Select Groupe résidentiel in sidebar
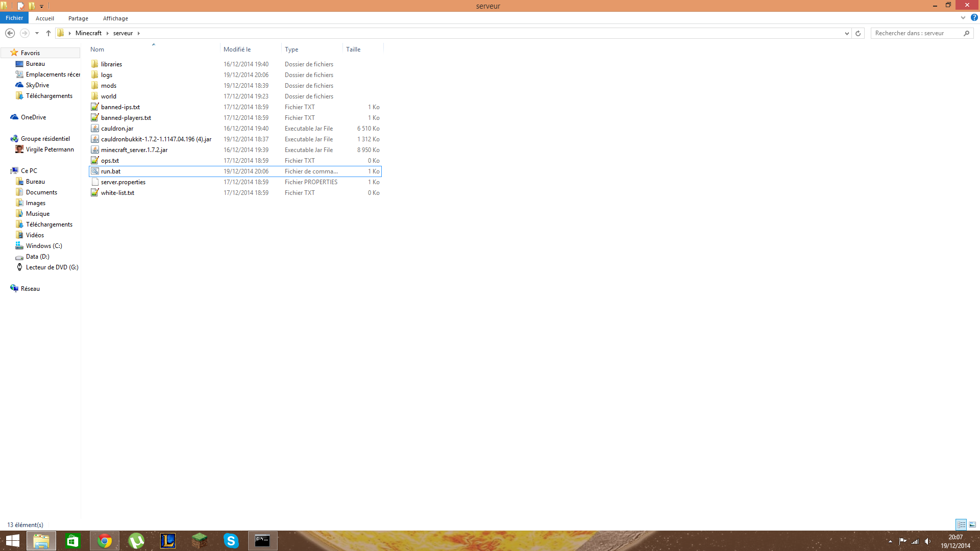Image resolution: width=980 pixels, height=551 pixels. pyautogui.click(x=45, y=139)
